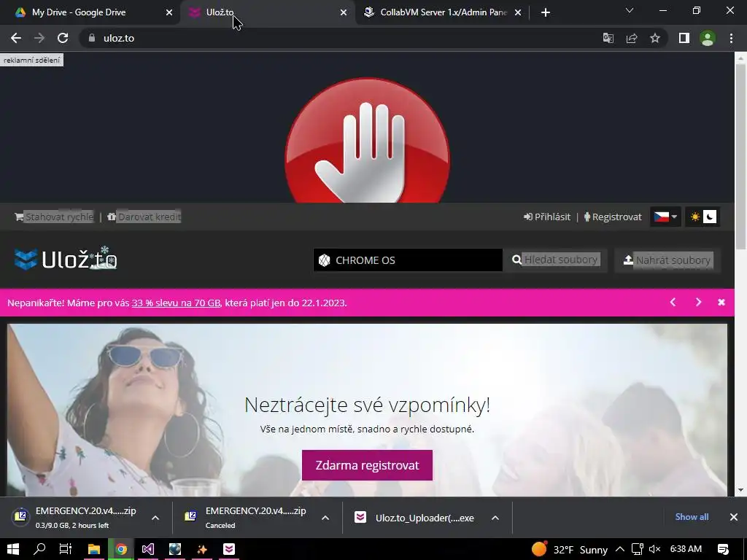Click Nahrát soubory upload button

click(667, 260)
